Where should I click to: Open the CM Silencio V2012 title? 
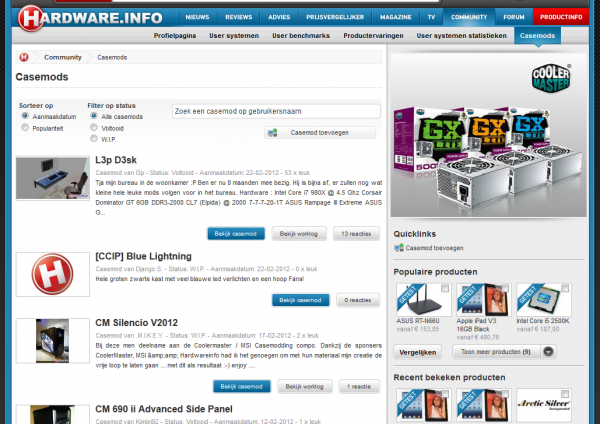coord(137,323)
